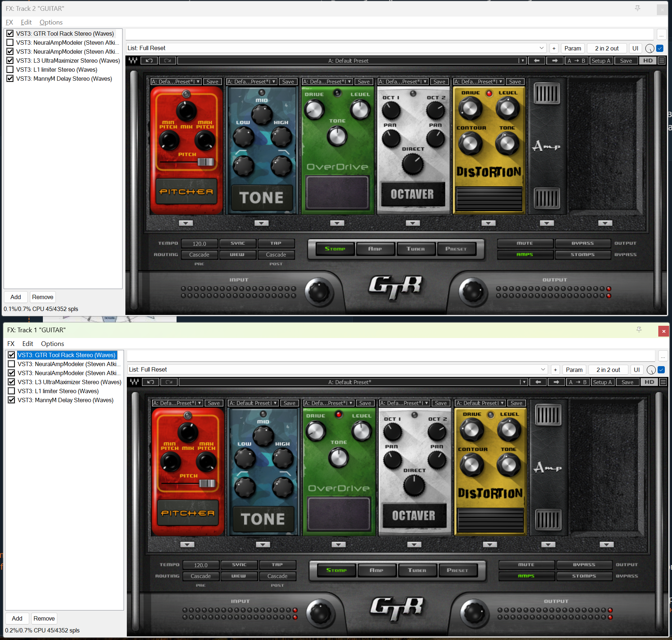Image resolution: width=672 pixels, height=640 pixels.
Task: Go to previous preset in Track 1 toolbar
Action: (538, 382)
